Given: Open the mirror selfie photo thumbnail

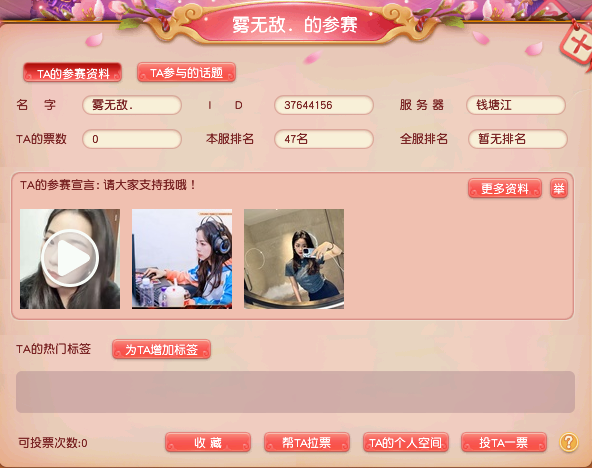Looking at the screenshot, I should (294, 259).
